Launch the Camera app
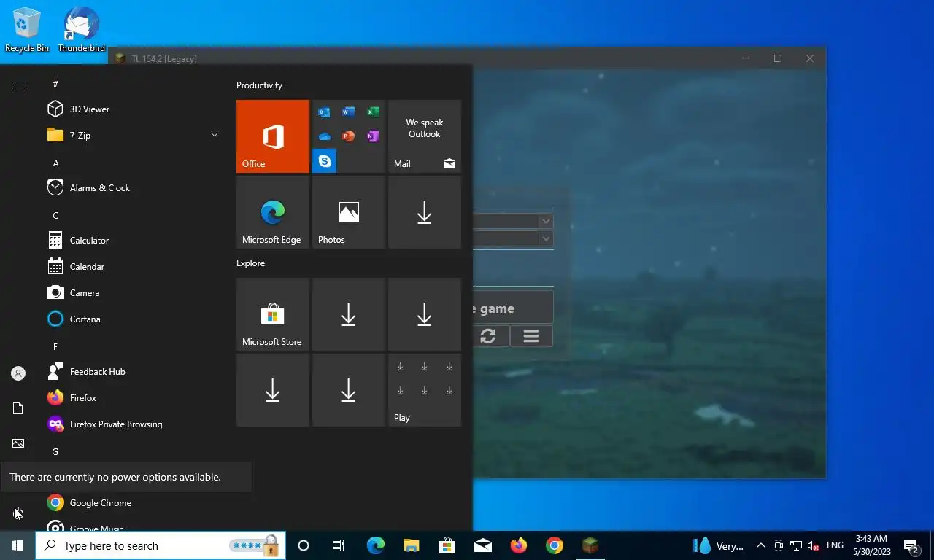Image resolution: width=934 pixels, height=560 pixels. tap(131, 293)
